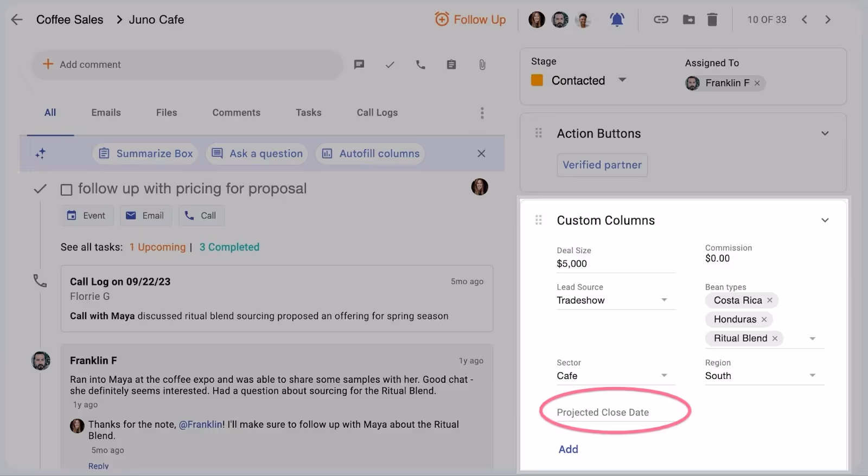Switch to the Tasks tab
Viewport: 868px width, 476px height.
tap(309, 113)
